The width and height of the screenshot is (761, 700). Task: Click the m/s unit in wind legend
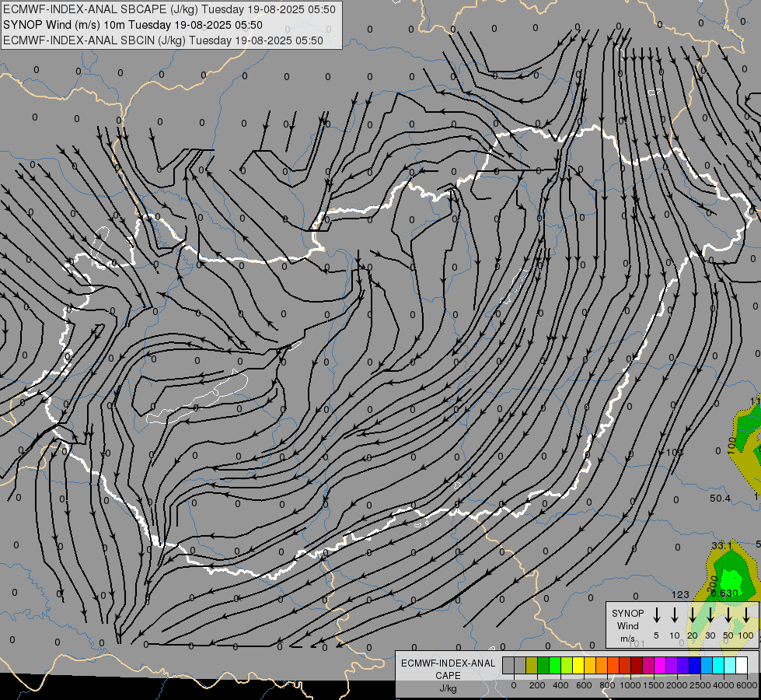[627, 639]
